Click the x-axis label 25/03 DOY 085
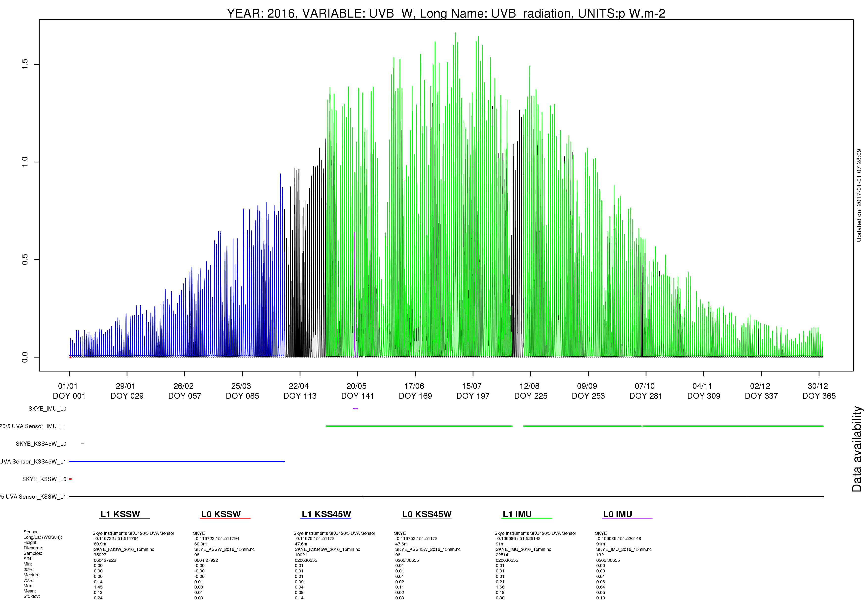Image resolution: width=868 pixels, height=614 pixels. pyautogui.click(x=242, y=391)
